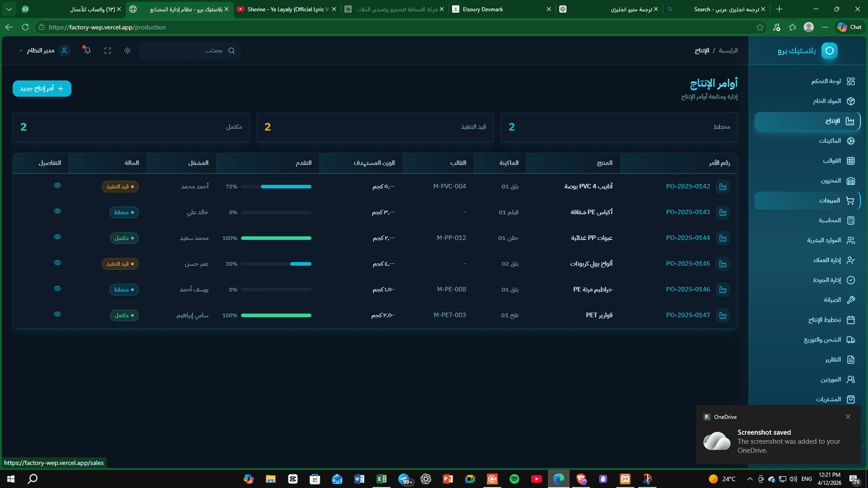Open Spotify from the Windows taskbar

click(514, 479)
